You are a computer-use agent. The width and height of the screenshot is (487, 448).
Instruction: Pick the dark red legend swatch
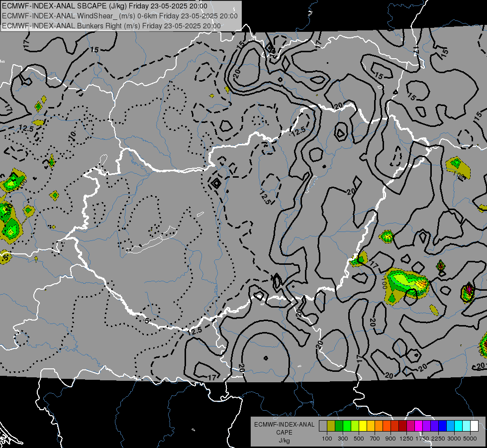click(402, 426)
